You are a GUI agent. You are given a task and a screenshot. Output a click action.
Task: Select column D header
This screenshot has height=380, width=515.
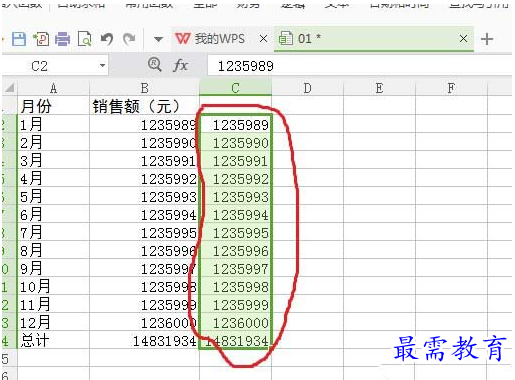[x=307, y=88]
